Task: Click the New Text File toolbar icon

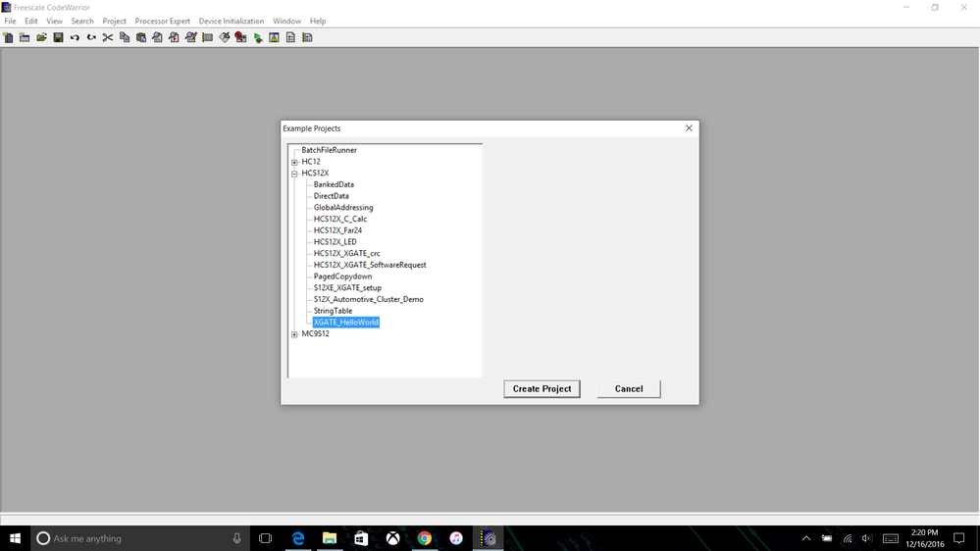Action: pyautogui.click(x=8, y=37)
